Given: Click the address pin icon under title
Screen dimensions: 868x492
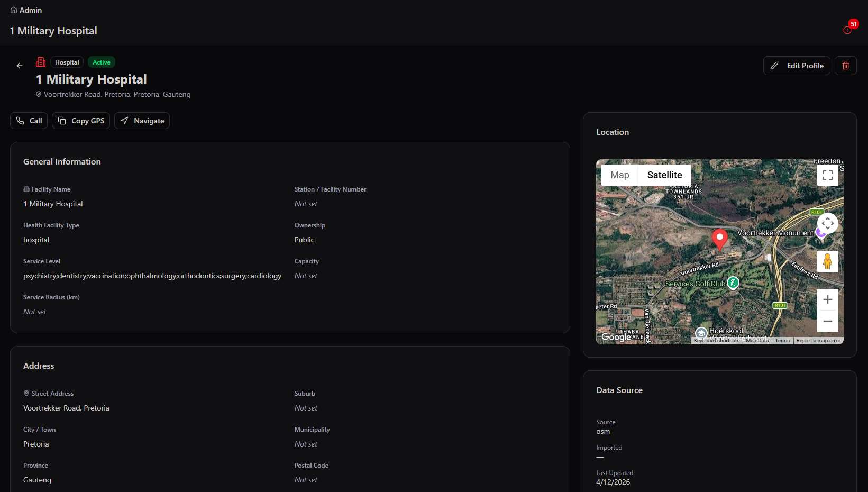Looking at the screenshot, I should click(39, 94).
